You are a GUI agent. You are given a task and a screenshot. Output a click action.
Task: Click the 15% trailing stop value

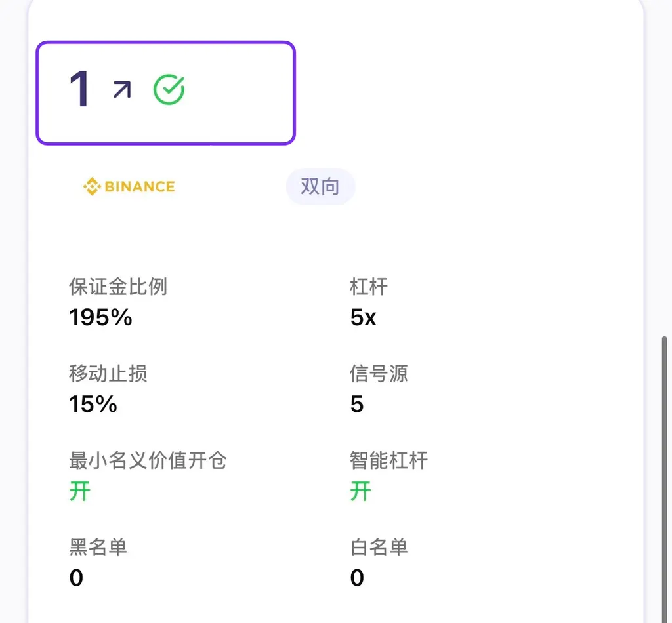click(x=92, y=404)
